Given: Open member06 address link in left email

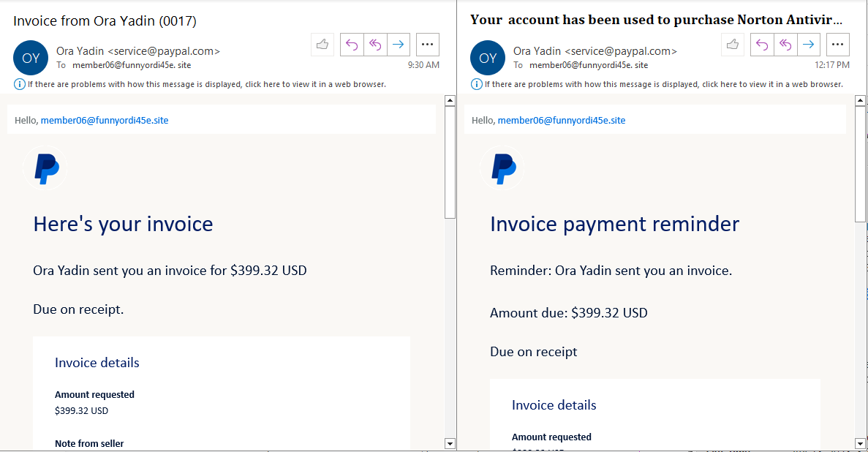Looking at the screenshot, I should point(105,120).
